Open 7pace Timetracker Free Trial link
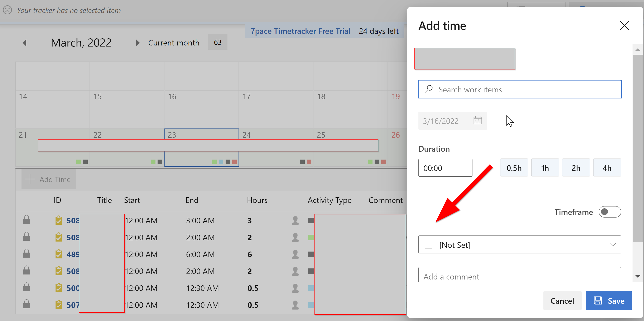 click(300, 31)
